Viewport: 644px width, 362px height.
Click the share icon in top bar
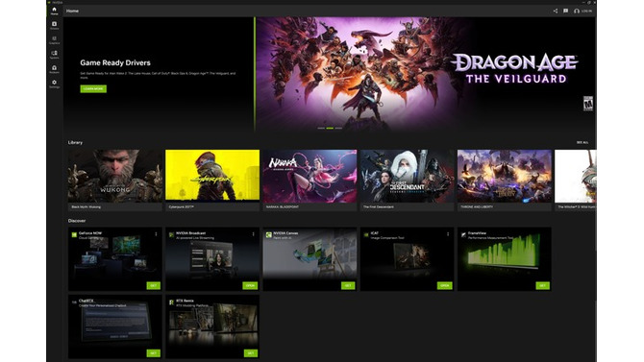(556, 12)
